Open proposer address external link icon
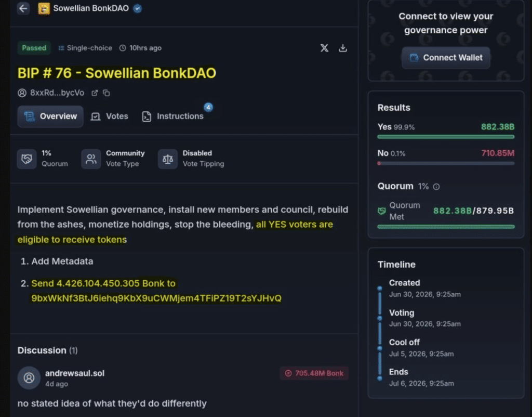Screen dimensions: 532x417 click(95, 93)
